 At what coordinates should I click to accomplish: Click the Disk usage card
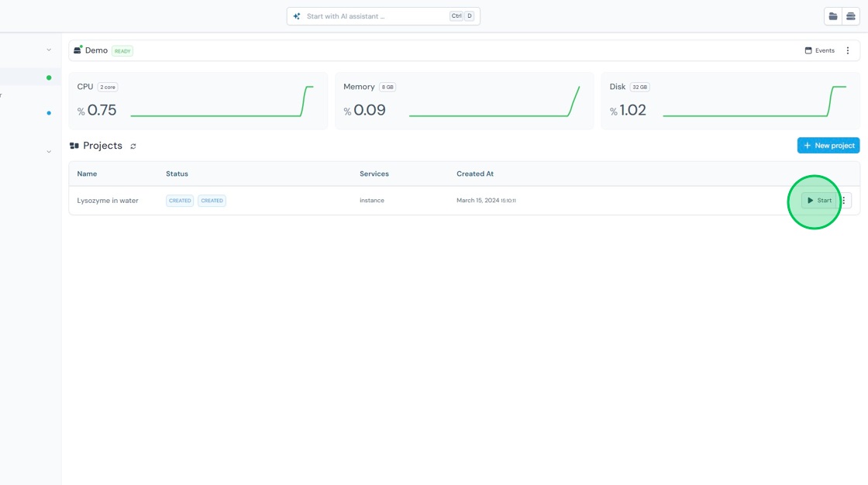tap(730, 101)
